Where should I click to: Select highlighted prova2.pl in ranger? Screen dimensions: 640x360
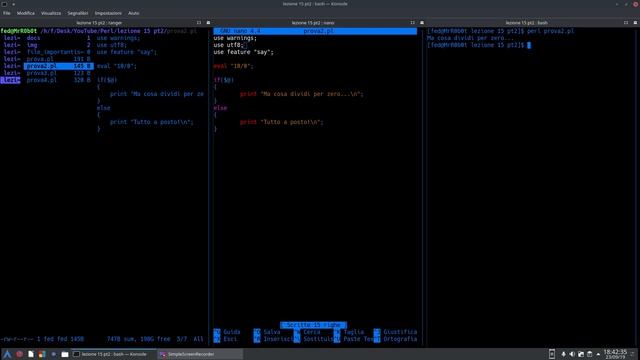click(59, 66)
